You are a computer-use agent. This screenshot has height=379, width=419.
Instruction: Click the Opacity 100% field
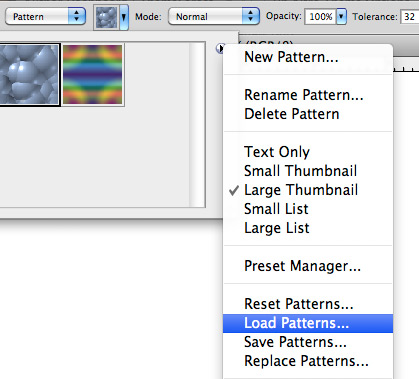(x=320, y=17)
